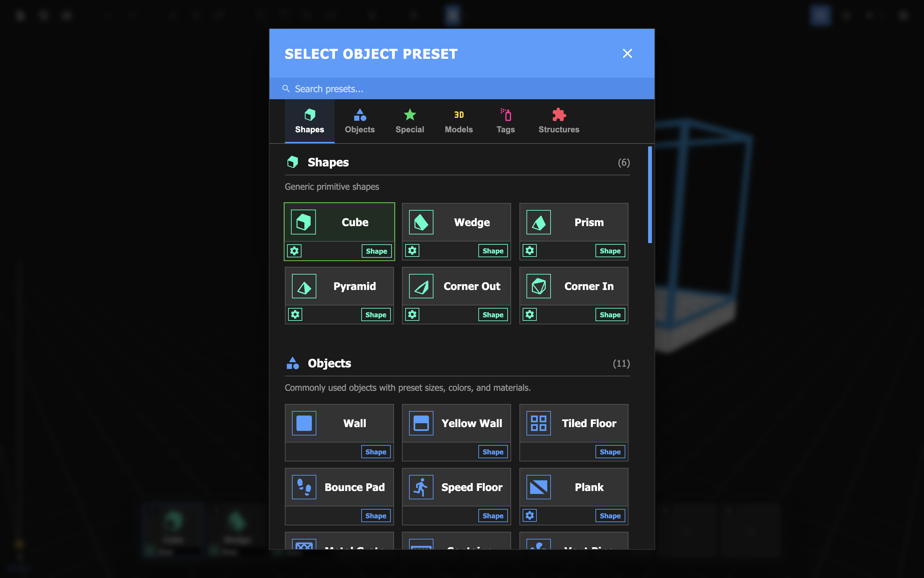Click the Wall square icon
This screenshot has width=924, height=578.
[304, 423]
